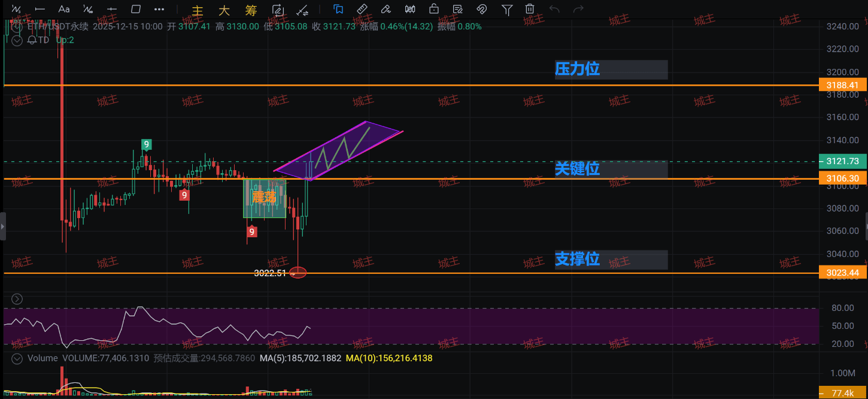Select the 3023.44 orange price tag
Screen dimensions: 868x399
(842, 273)
